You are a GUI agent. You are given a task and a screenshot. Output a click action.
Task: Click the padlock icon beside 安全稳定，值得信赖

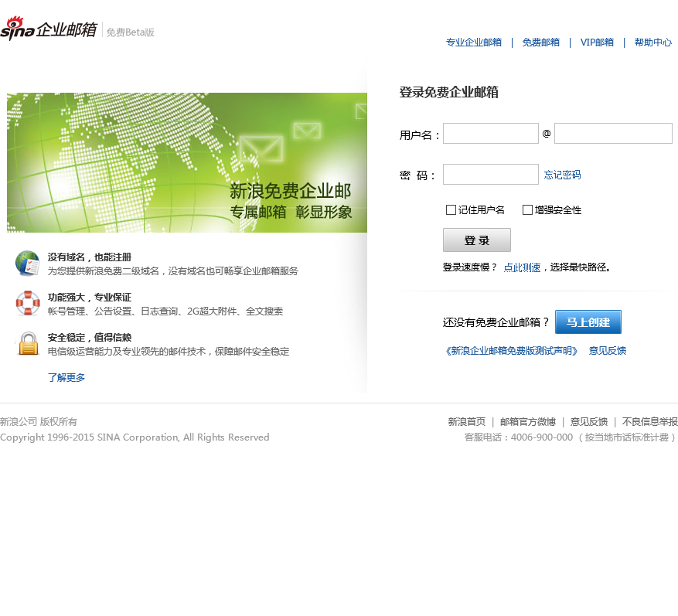click(x=29, y=344)
